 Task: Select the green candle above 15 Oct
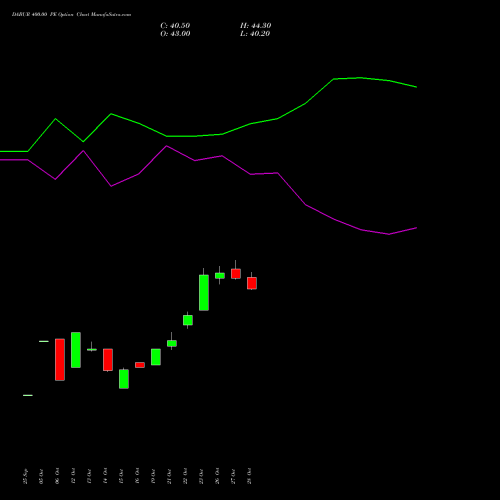point(124,379)
